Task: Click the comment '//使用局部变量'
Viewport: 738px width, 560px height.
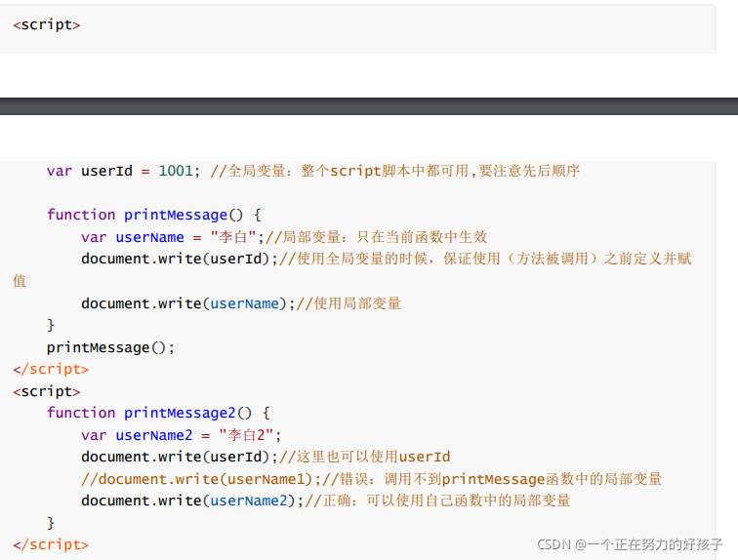Action: (348, 303)
